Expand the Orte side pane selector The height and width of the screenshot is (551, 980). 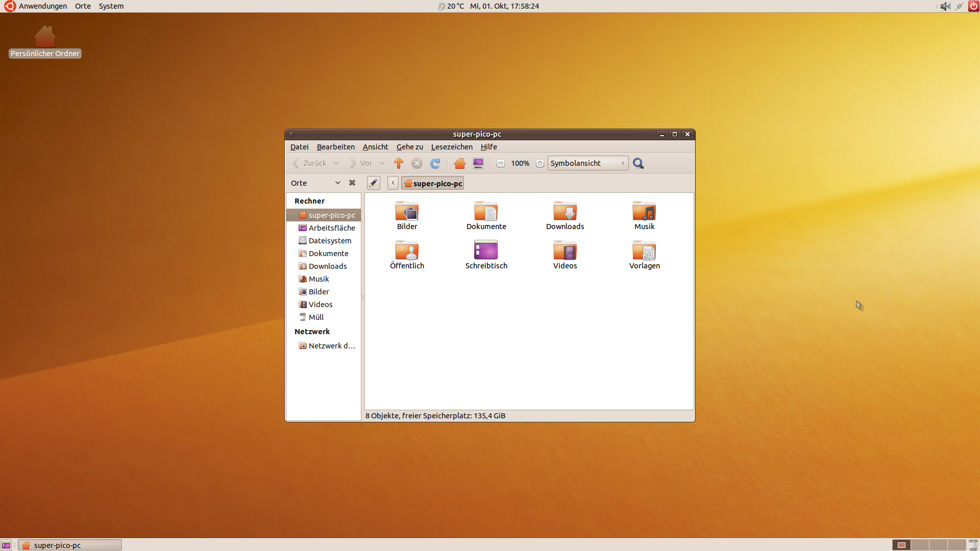(337, 183)
